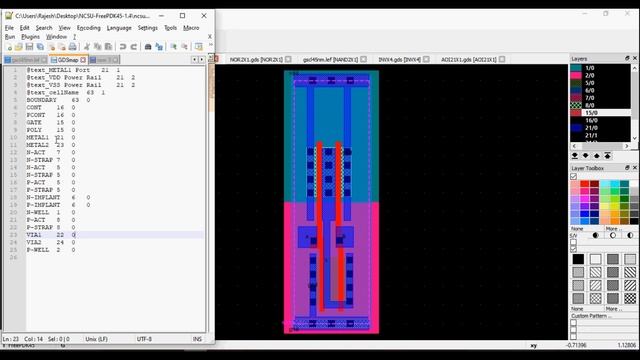Switch to NOR2X1.gds layout tab
Screen dimensions: 640x360
click(256, 59)
